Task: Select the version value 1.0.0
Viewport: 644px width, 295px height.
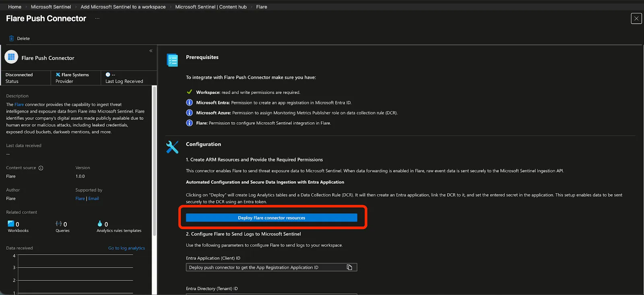Action: (80, 176)
